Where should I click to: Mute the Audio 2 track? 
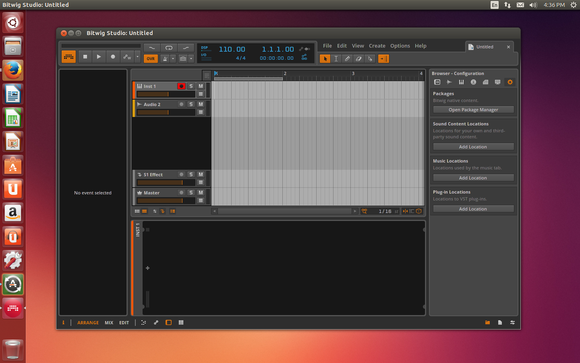click(201, 104)
